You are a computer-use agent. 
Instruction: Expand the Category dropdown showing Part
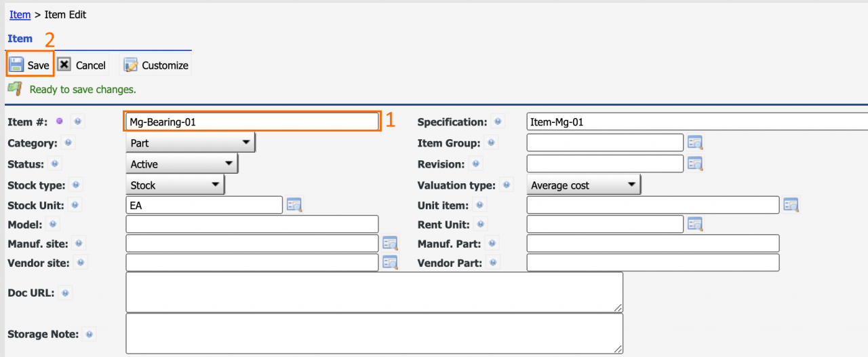pos(191,143)
